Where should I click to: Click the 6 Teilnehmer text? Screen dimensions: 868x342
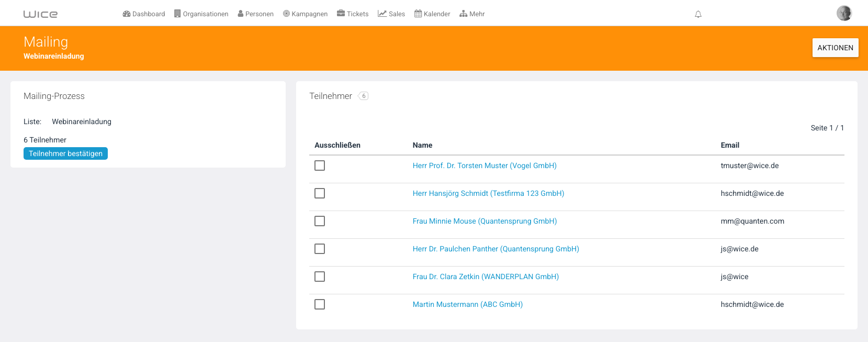pos(45,140)
